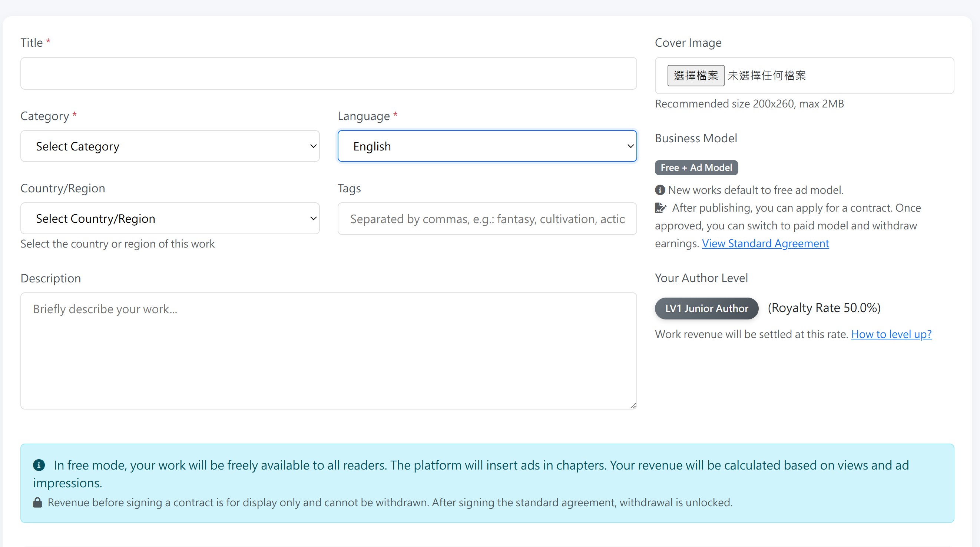The image size is (980, 547).
Task: Click the info icon beside New works default
Action: tap(660, 190)
